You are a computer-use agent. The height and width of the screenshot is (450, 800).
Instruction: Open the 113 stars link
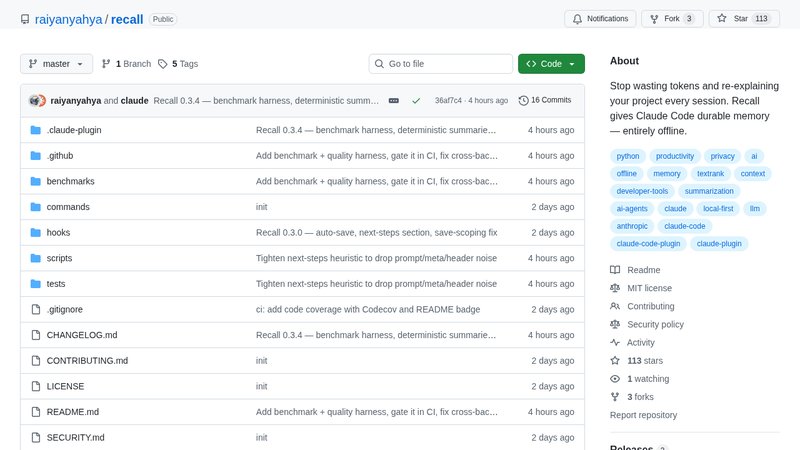pyautogui.click(x=645, y=361)
